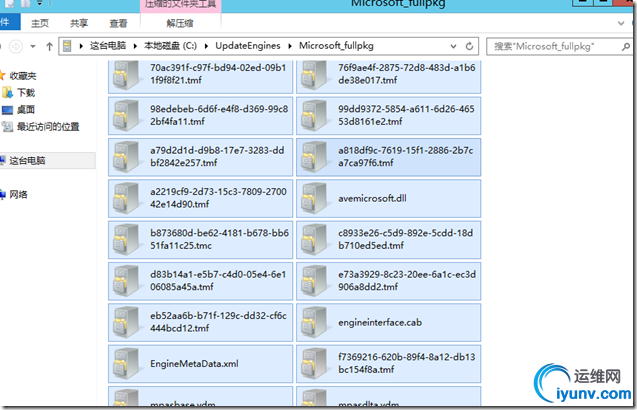The width and height of the screenshot is (637, 410).
Task: Open the 查看 ribbon tab
Action: (x=118, y=23)
